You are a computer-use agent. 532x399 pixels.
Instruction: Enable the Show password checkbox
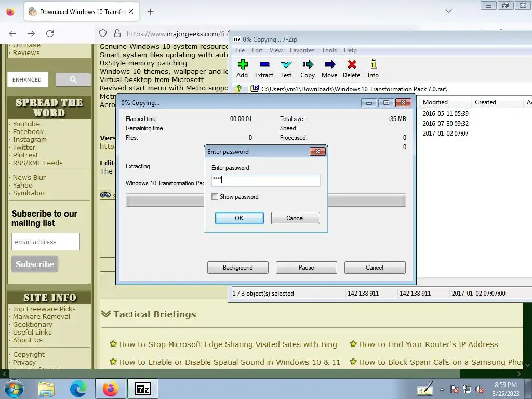point(215,197)
